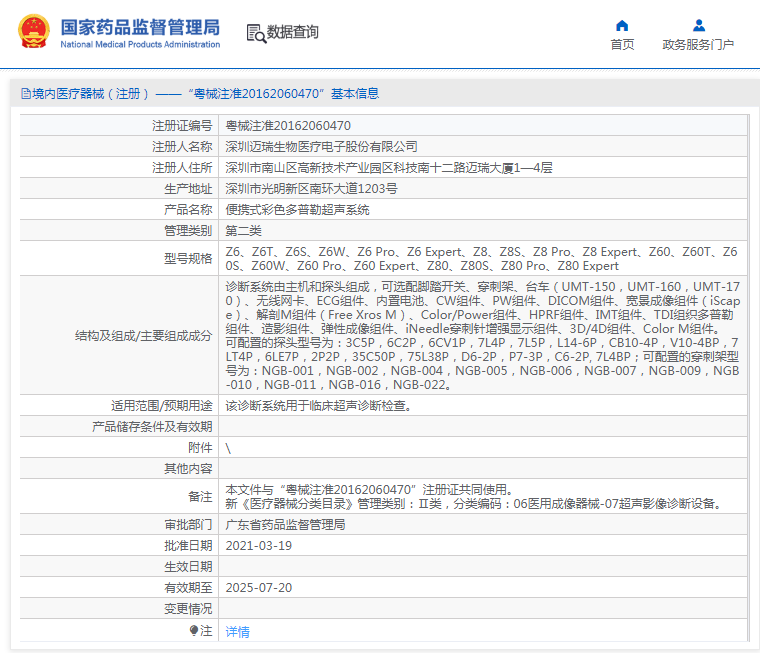Click the 注册人住所 label
Viewport: 760px width, 653px height.
(x=182, y=168)
